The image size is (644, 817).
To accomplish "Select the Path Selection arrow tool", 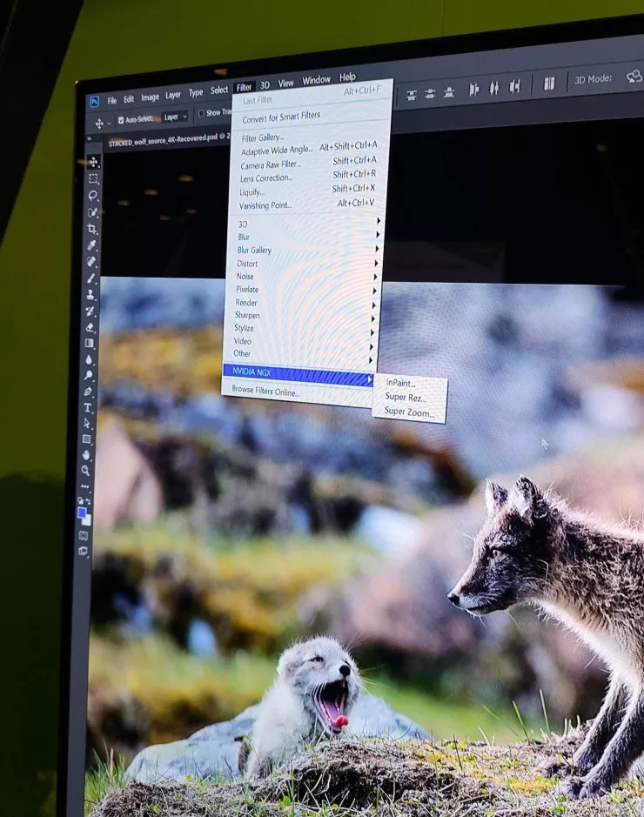I will tap(87, 423).
